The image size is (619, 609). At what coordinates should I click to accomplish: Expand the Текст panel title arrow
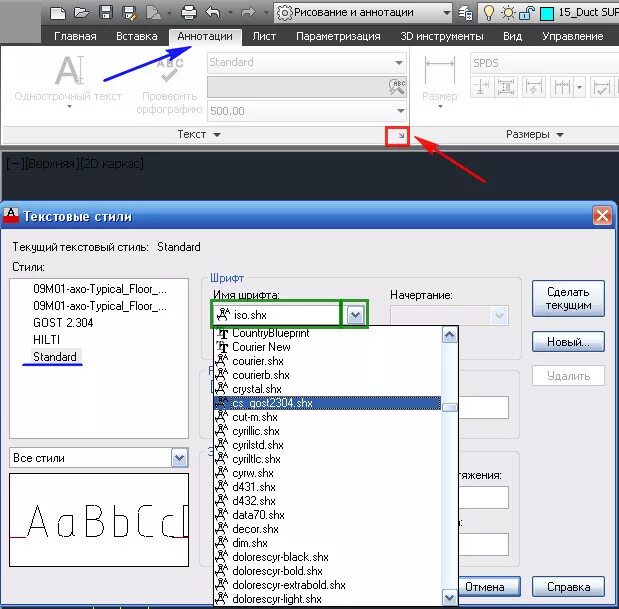tap(217, 135)
